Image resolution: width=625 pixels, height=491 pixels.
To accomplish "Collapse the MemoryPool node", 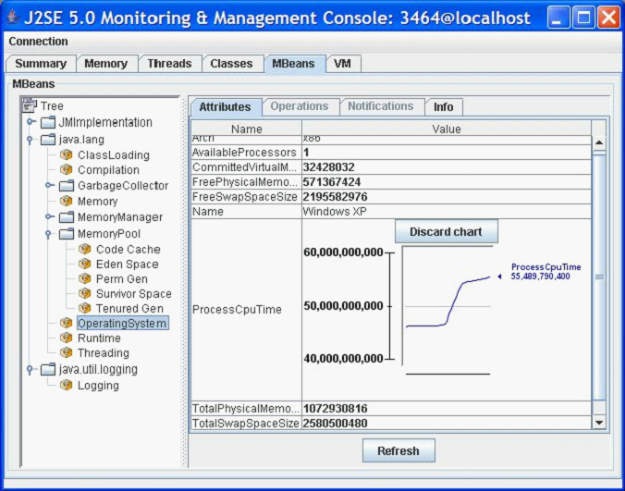I will click(x=49, y=234).
